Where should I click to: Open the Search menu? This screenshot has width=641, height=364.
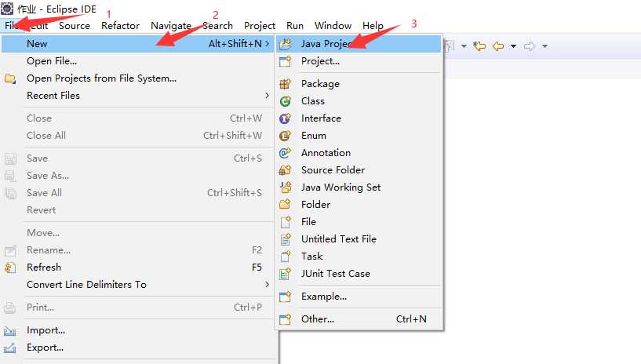[218, 25]
